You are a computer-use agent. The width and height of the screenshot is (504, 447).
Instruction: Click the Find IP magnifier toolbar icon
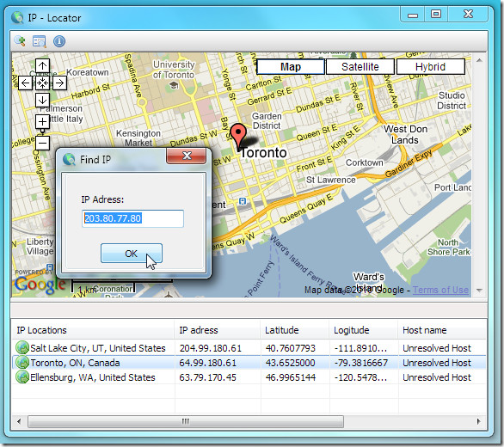20,41
